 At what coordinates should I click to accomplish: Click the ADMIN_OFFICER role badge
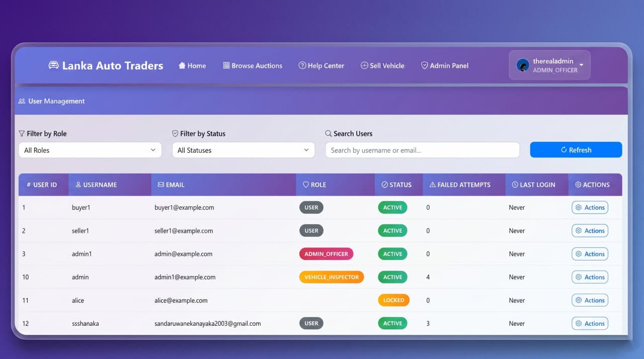[327, 254]
